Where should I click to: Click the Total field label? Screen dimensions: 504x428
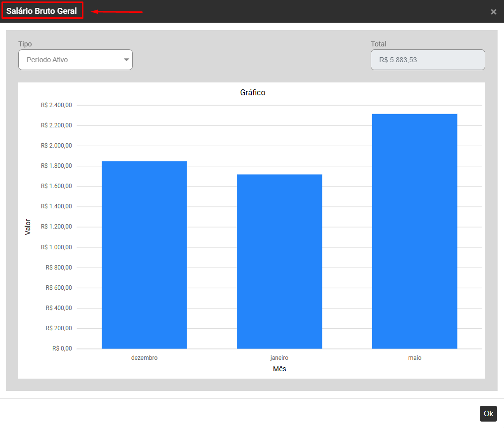point(379,44)
